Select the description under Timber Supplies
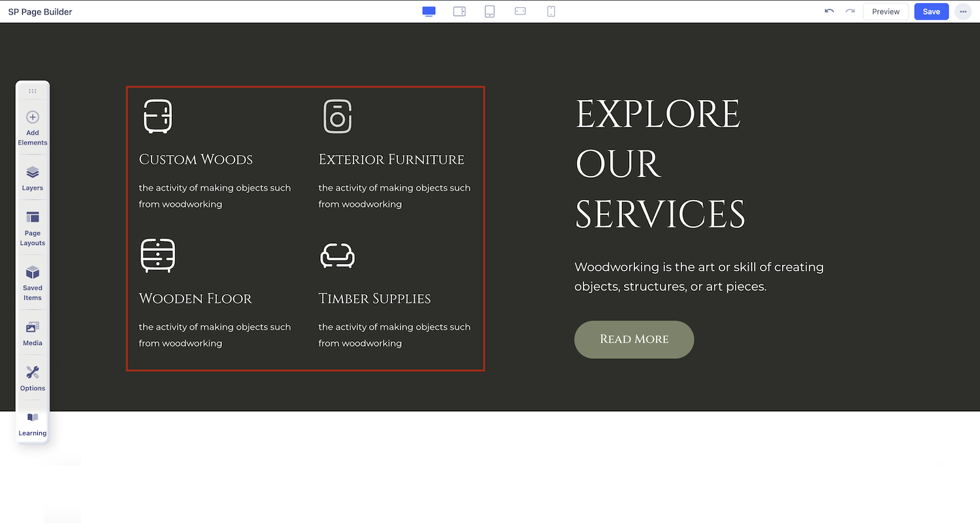Screen dimensions: 980x530 tap(395, 335)
